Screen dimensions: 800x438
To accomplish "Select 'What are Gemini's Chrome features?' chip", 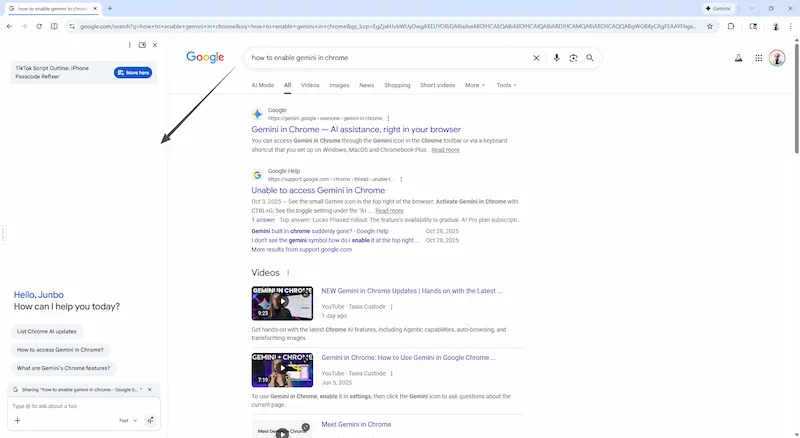I will 63,368.
